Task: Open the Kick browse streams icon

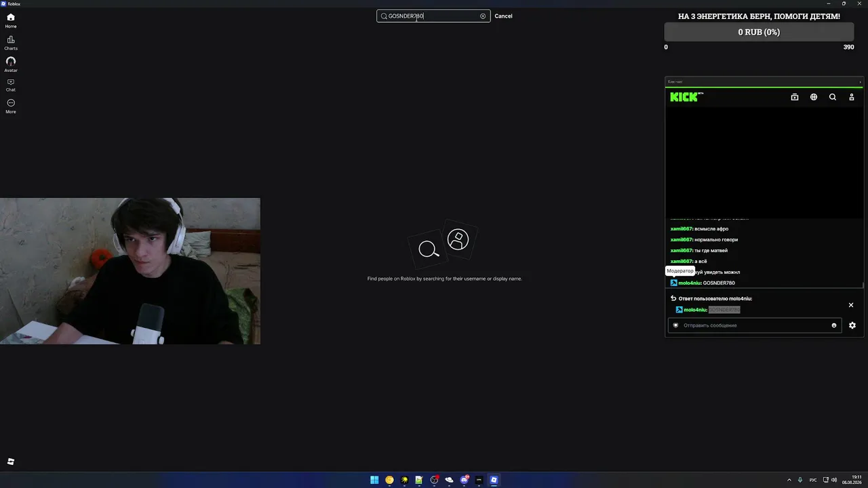Action: pyautogui.click(x=795, y=97)
